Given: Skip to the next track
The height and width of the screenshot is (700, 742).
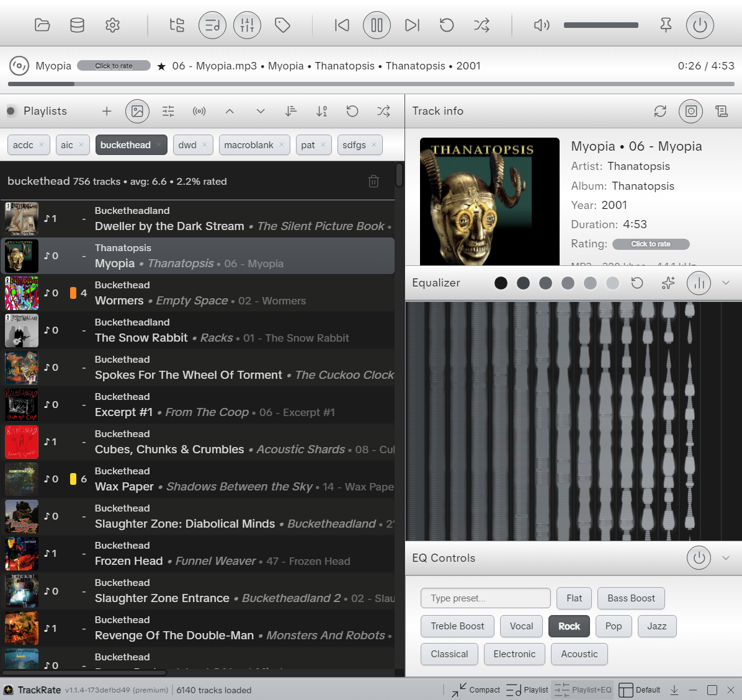Looking at the screenshot, I should point(412,25).
